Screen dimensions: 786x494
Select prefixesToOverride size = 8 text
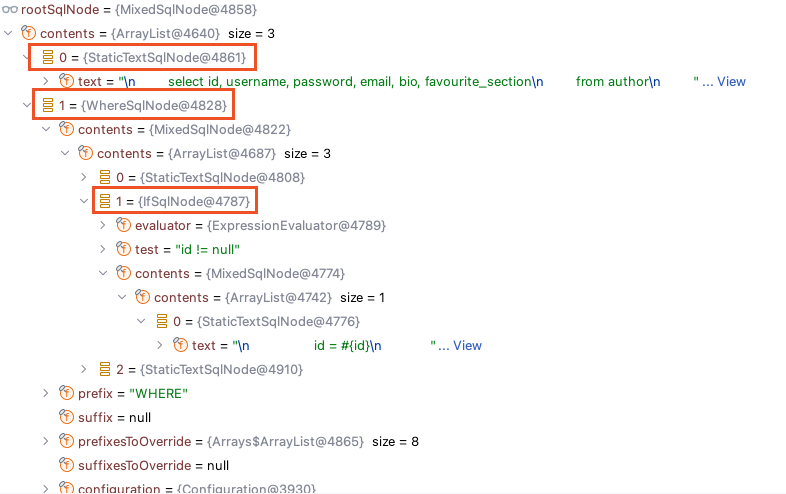point(396,442)
